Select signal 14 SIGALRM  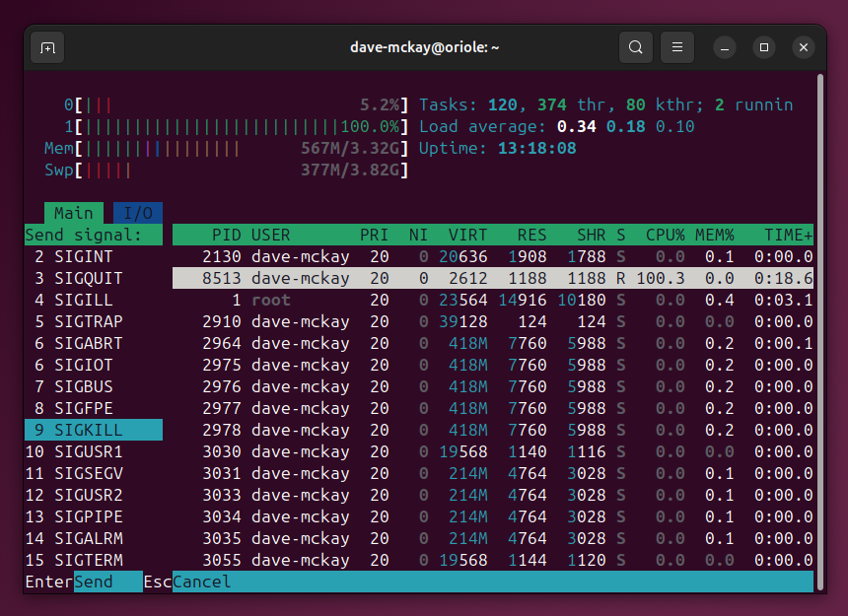tap(94, 538)
